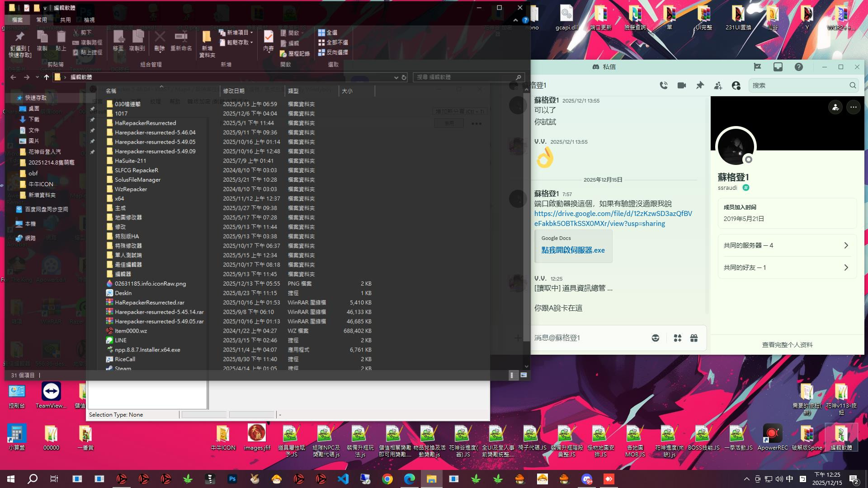Select 下載 in the quick access sidebar
Image resolution: width=868 pixels, height=488 pixels.
34,119
